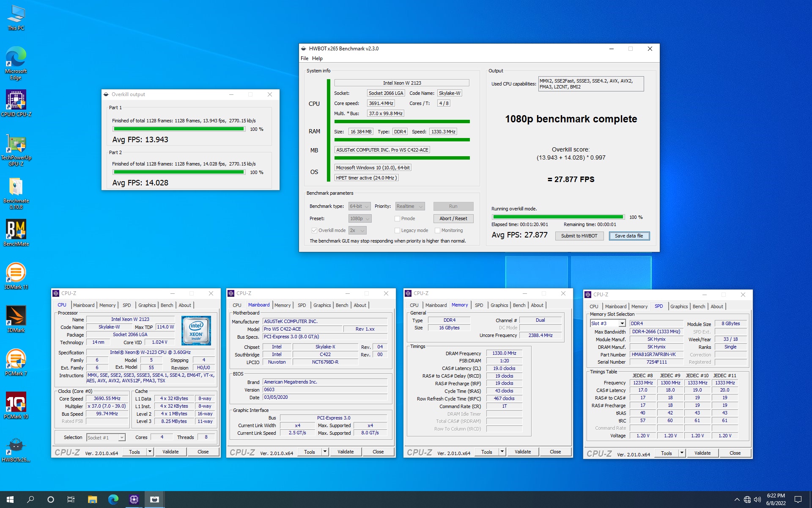The width and height of the screenshot is (812, 508).
Task: Open Cortana circle on taskbar
Action: tap(51, 500)
